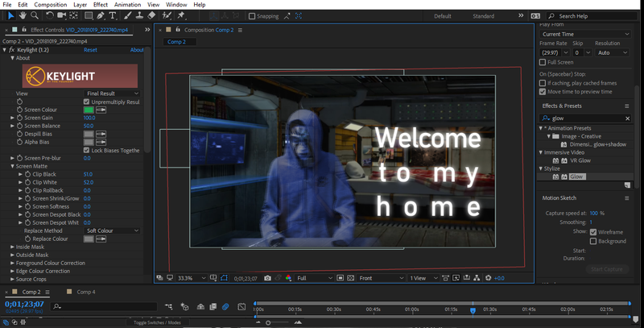
Task: Click Toggle Switches / Modes button
Action: tap(157, 322)
